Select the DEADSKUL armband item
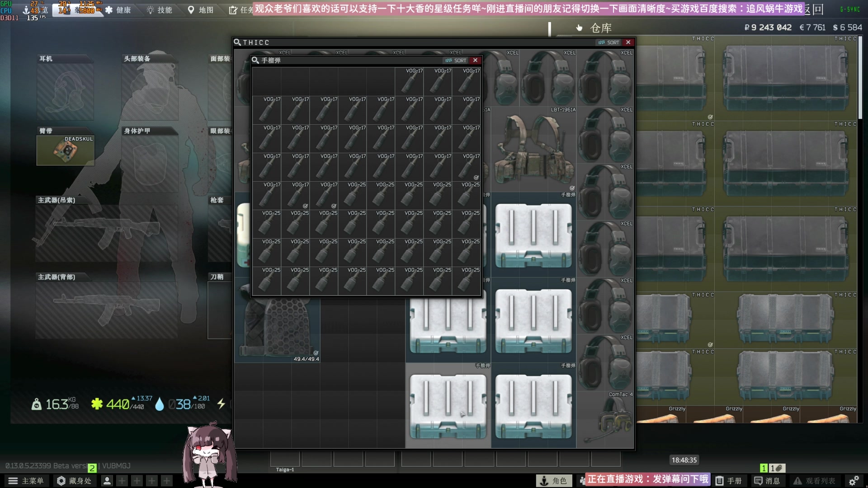868x488 pixels. pos(66,150)
